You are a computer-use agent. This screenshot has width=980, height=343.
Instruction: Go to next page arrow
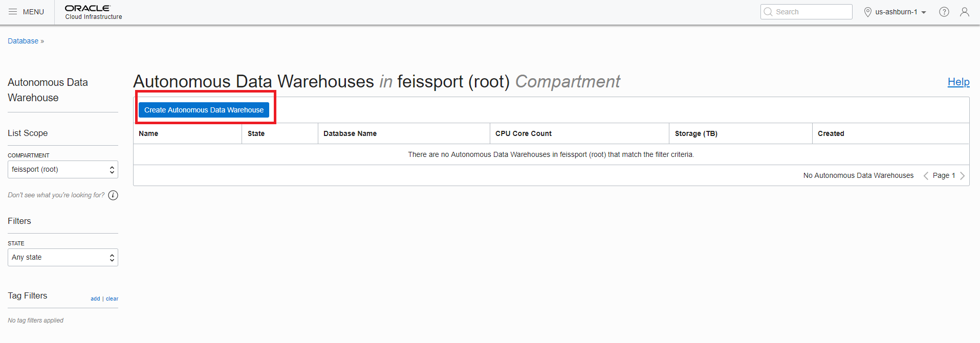click(x=962, y=176)
